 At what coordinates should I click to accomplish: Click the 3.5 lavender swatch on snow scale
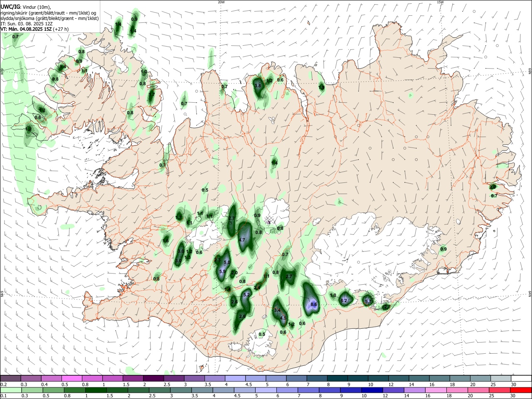214,378
